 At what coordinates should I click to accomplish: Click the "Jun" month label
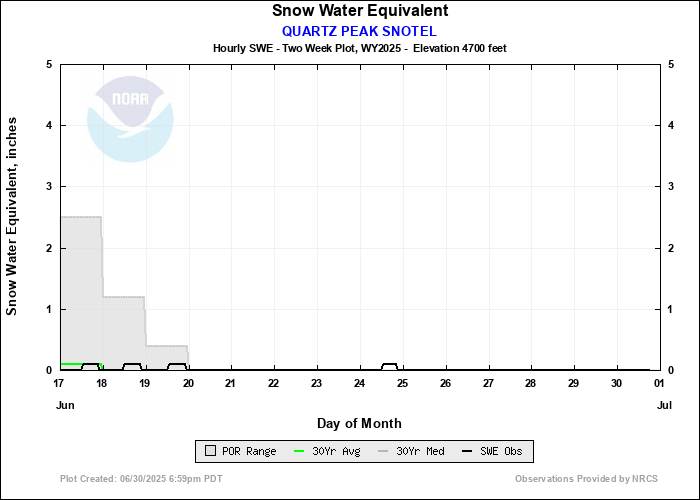[65, 406]
